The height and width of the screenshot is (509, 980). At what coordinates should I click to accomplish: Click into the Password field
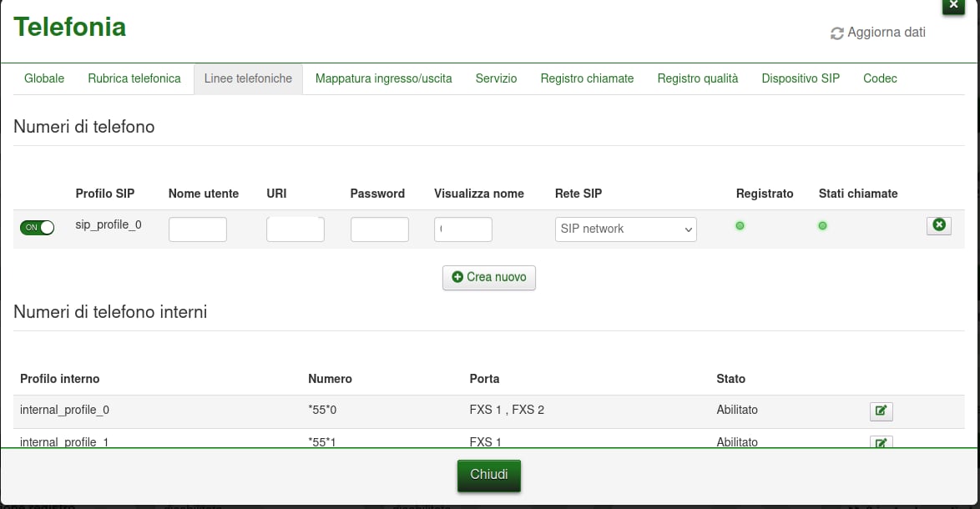click(379, 229)
